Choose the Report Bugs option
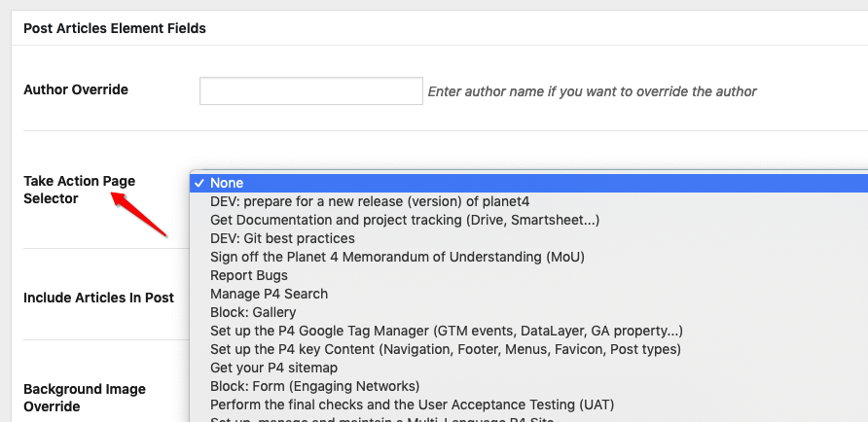The width and height of the screenshot is (868, 422). pos(528,275)
